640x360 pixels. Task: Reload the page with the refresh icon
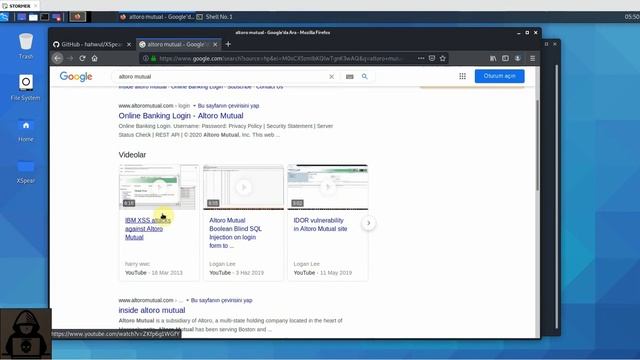(82, 58)
